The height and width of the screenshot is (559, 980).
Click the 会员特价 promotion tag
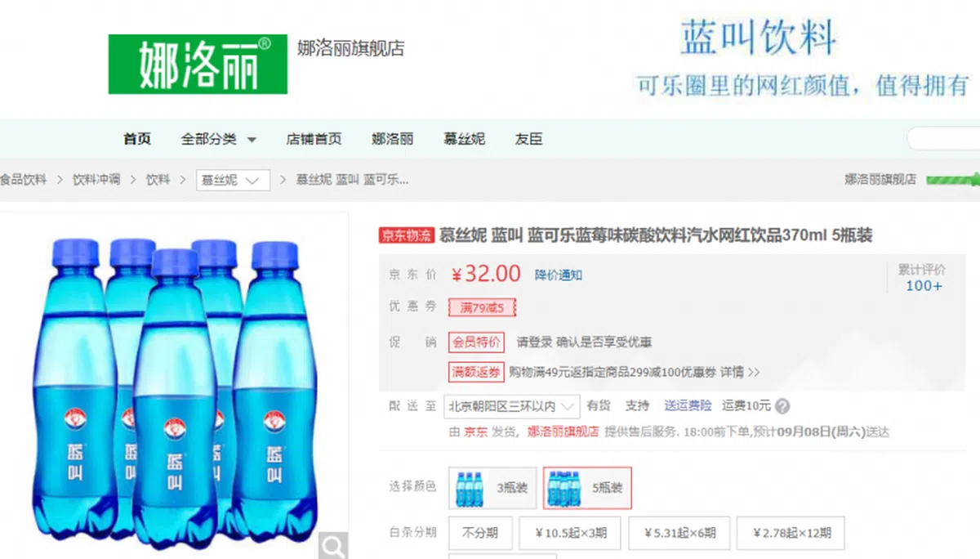[476, 342]
